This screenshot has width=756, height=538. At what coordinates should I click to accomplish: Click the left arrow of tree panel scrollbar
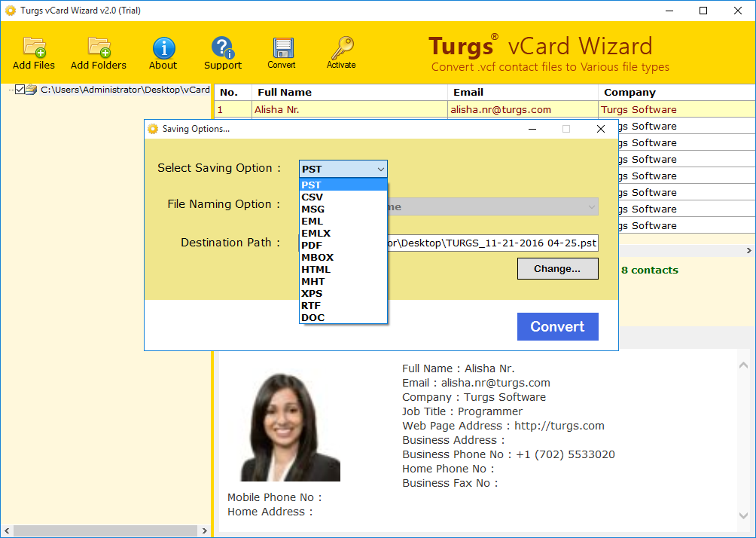(x=7, y=530)
